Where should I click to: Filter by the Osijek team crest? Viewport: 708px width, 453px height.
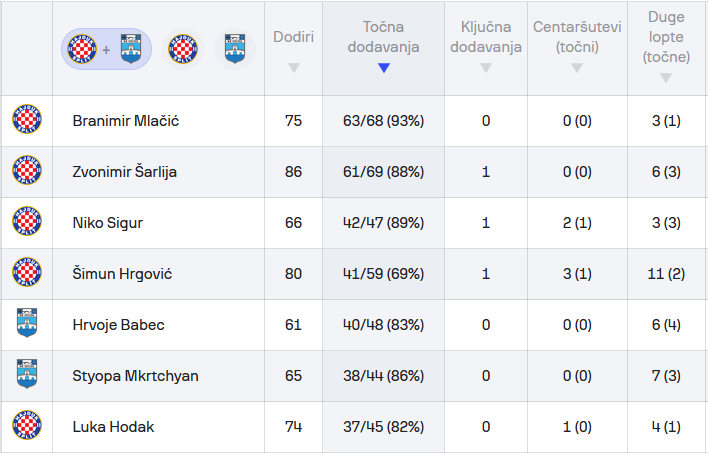(x=233, y=48)
